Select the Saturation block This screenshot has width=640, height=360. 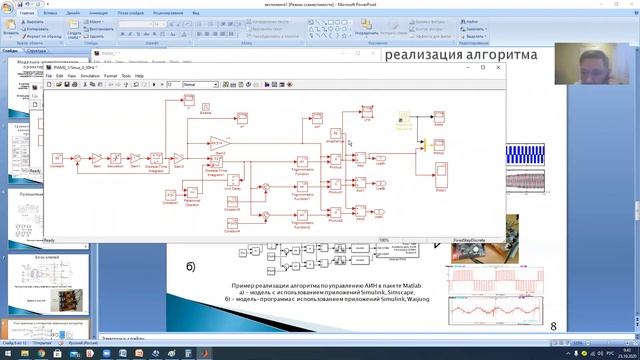[116, 158]
